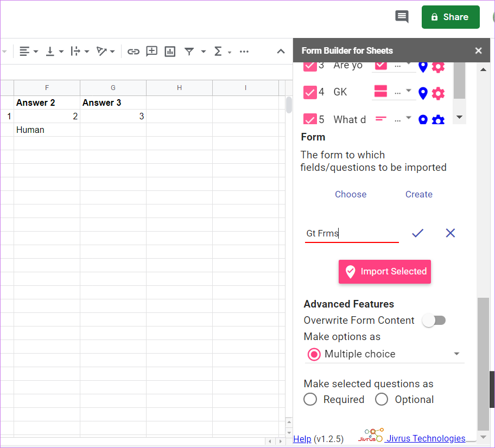Image resolution: width=495 pixels, height=448 pixels.
Task: Open the Multiple choice options dropdown
Action: pyautogui.click(x=456, y=354)
